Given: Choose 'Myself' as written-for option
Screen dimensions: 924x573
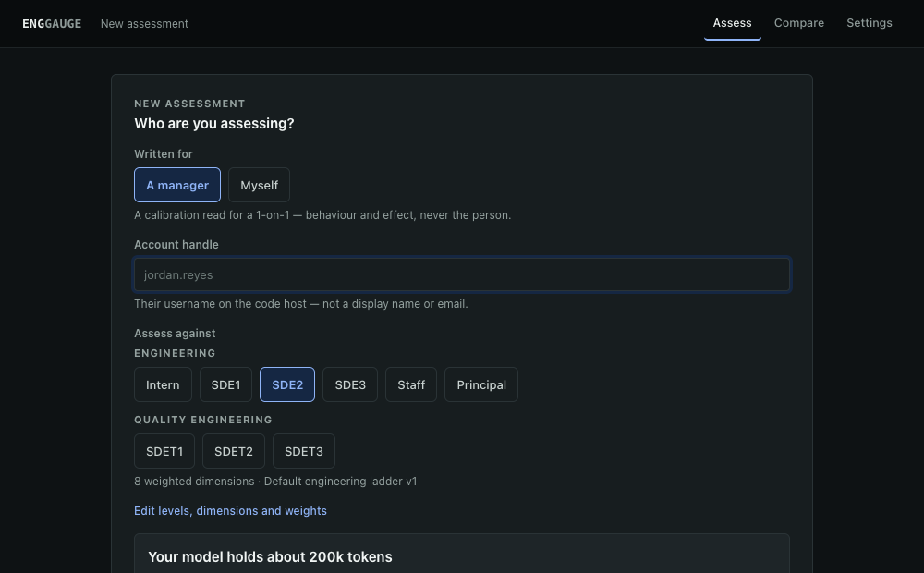Looking at the screenshot, I should (x=260, y=185).
